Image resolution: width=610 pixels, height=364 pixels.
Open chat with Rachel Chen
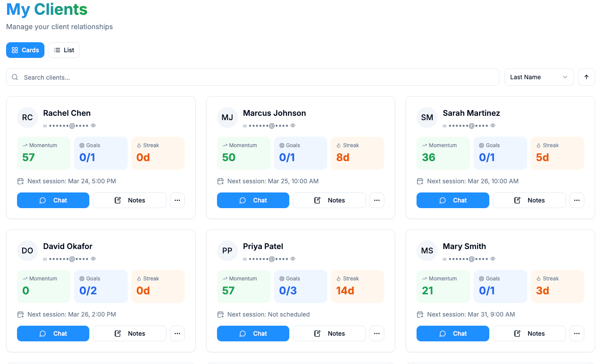click(x=53, y=200)
